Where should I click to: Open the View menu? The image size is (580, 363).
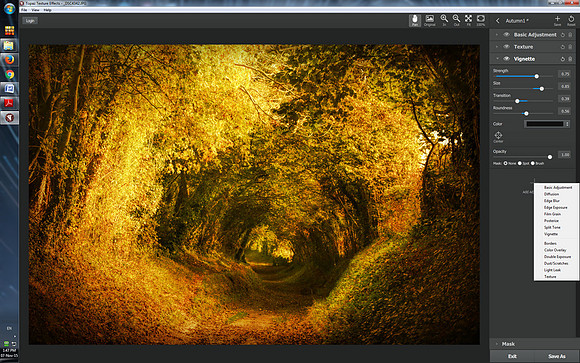tap(35, 10)
